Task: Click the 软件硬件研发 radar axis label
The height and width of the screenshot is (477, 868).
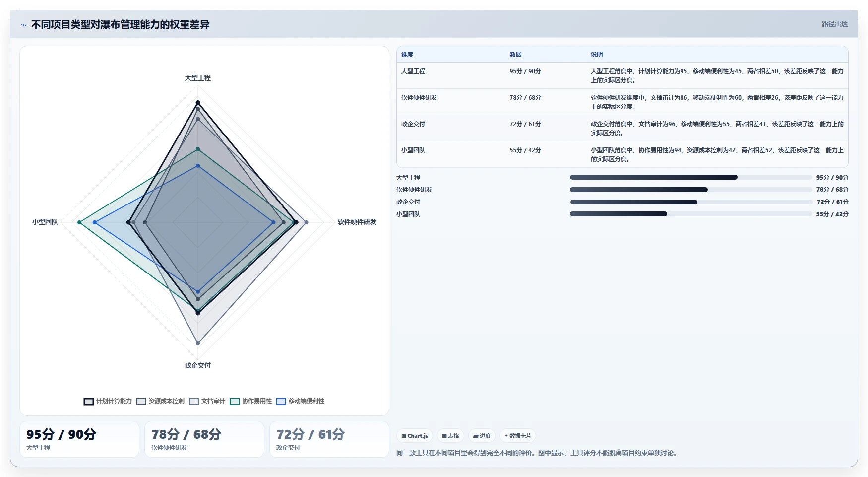Action: pos(357,222)
